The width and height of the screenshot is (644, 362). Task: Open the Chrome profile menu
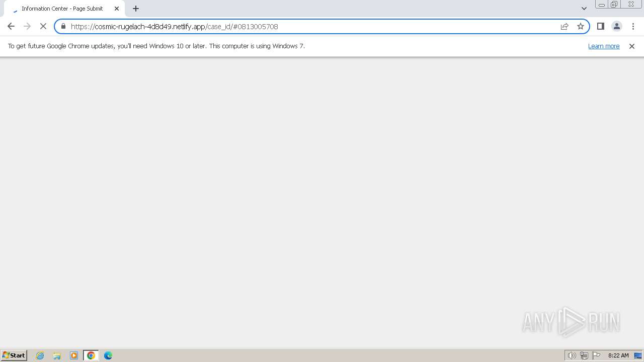tap(617, 26)
